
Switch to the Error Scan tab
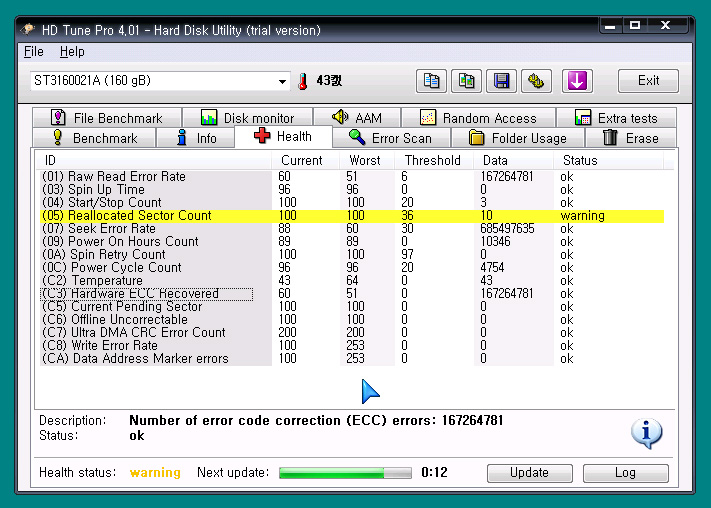click(392, 138)
